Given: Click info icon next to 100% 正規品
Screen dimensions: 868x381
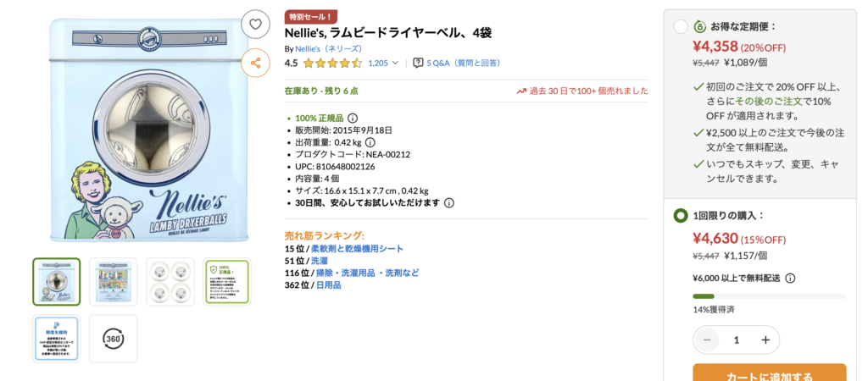Looking at the screenshot, I should pos(353,118).
